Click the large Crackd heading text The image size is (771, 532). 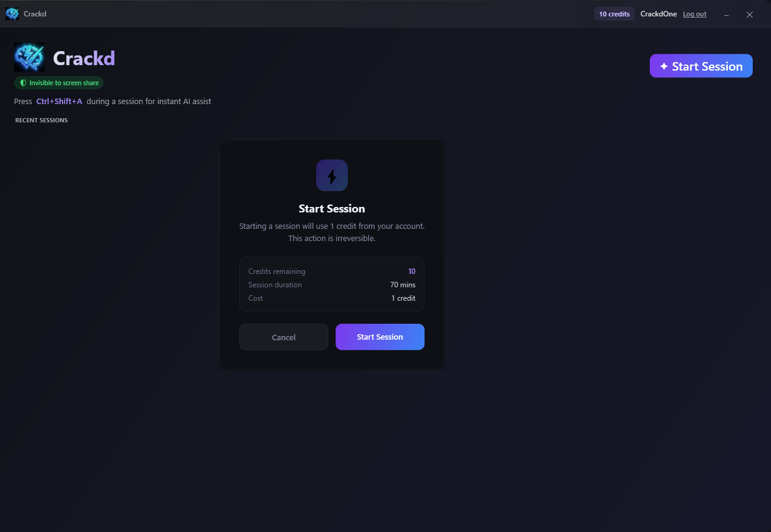84,58
